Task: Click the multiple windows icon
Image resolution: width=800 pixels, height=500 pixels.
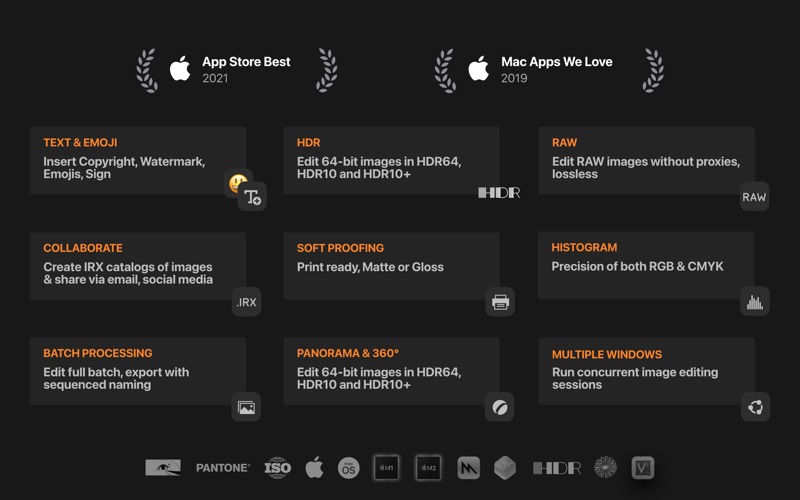Action: coord(754,407)
